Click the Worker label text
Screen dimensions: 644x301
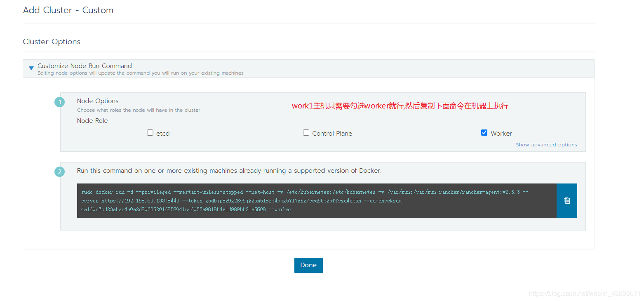501,134
